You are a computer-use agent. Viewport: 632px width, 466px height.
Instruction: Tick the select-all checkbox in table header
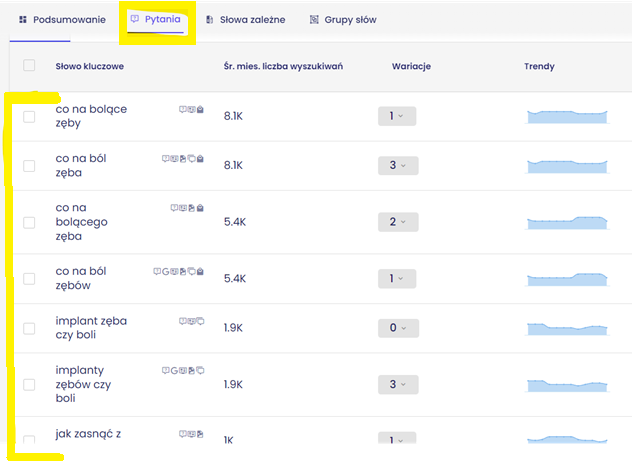point(29,66)
